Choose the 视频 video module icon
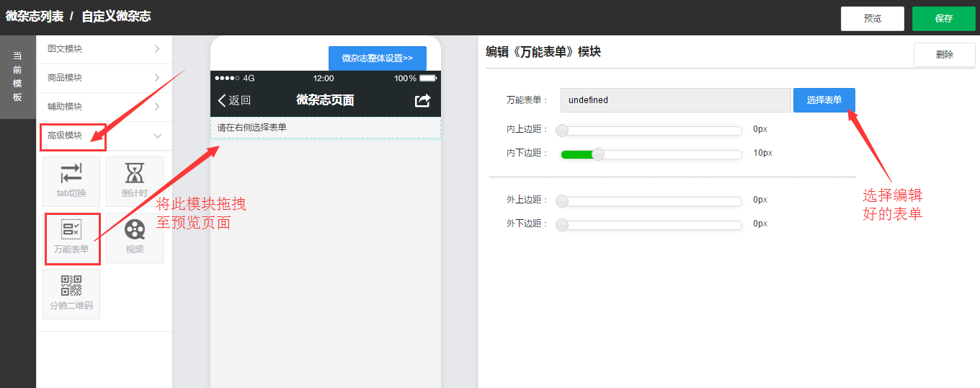Screen dimensions: 980x388 pos(134,237)
